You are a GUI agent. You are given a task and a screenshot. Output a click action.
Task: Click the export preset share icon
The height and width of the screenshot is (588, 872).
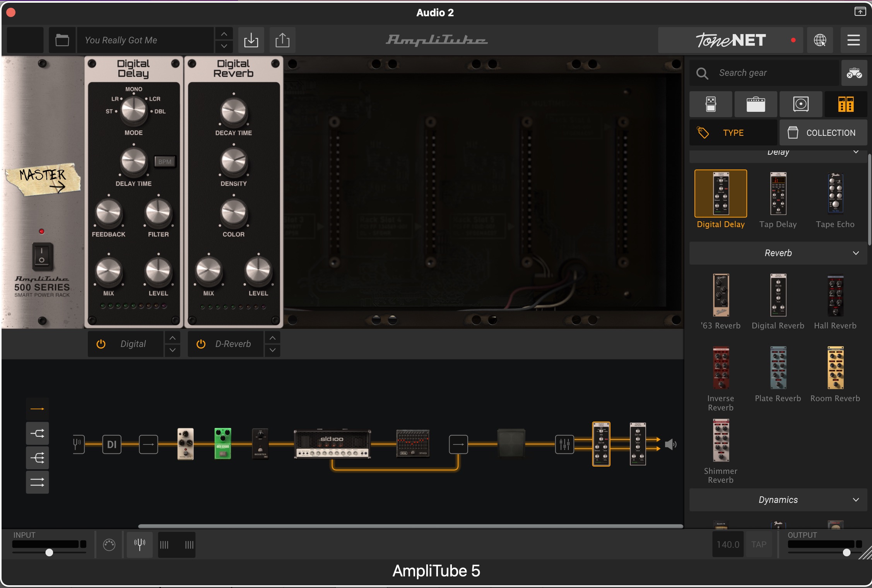282,40
